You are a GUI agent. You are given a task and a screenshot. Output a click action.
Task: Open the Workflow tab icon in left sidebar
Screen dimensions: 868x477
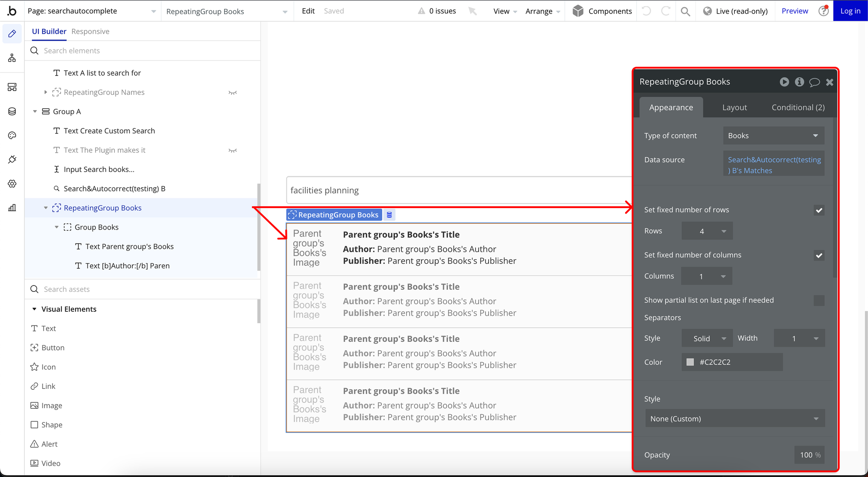pos(12,58)
